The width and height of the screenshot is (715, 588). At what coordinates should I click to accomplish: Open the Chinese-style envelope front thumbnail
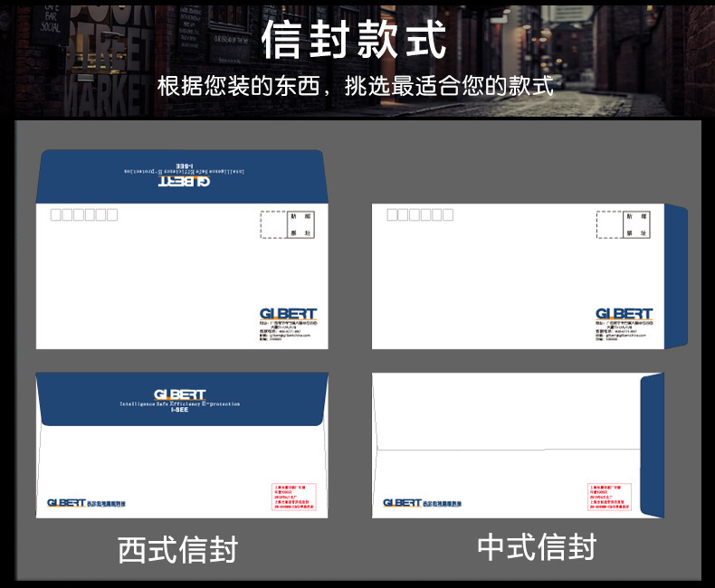(529, 276)
